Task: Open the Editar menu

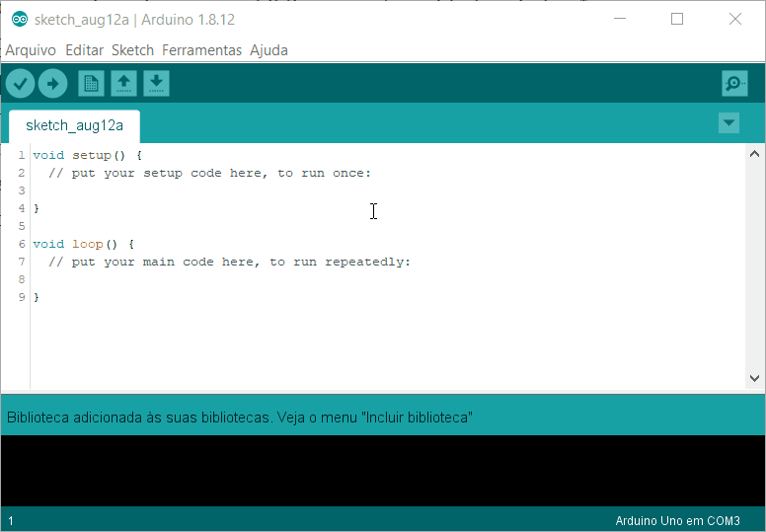Action: [85, 50]
